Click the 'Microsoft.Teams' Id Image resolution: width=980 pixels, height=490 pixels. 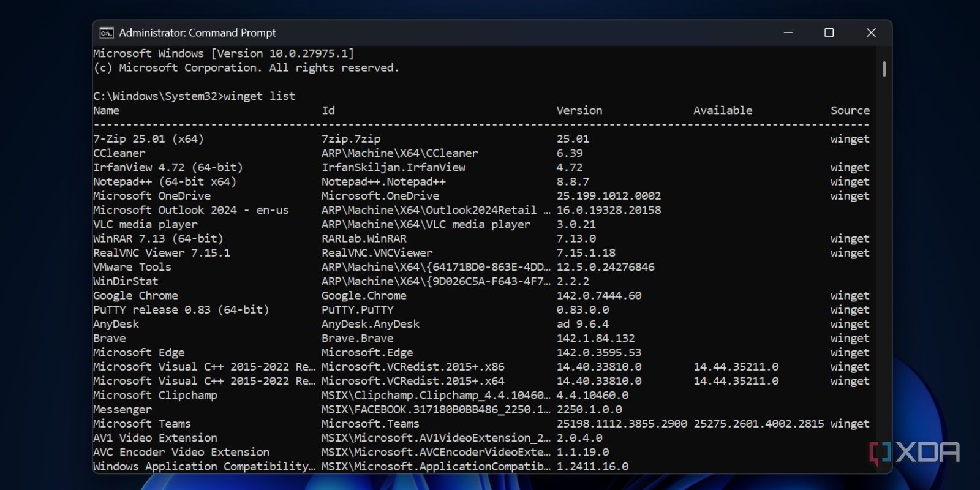point(371,424)
